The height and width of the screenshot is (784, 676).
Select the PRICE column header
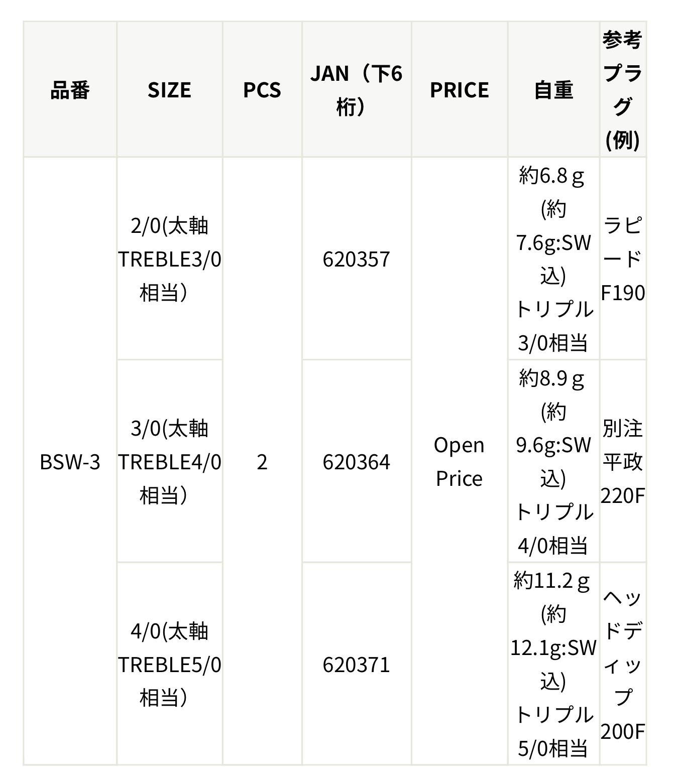pyautogui.click(x=459, y=90)
